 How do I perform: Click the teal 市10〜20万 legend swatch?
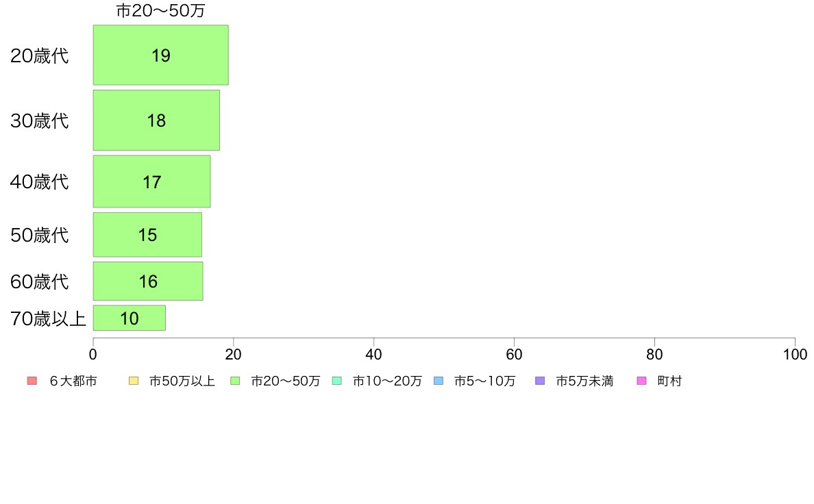pyautogui.click(x=337, y=381)
